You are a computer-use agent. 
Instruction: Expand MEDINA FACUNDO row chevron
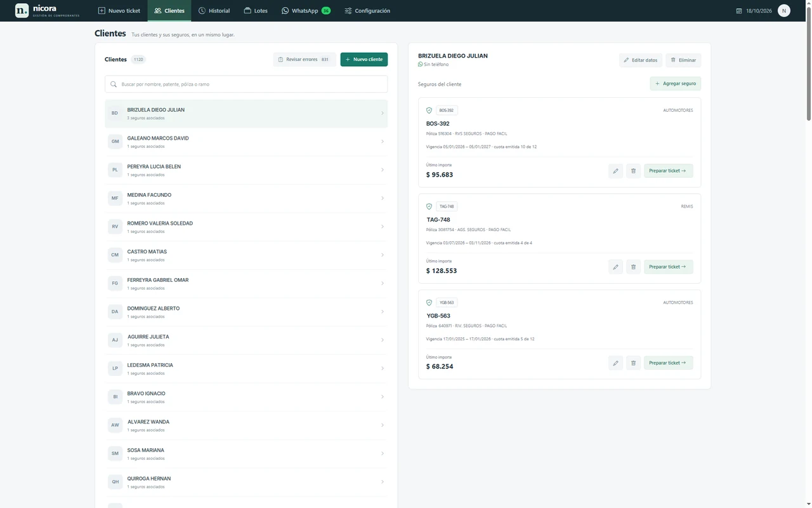[382, 198]
